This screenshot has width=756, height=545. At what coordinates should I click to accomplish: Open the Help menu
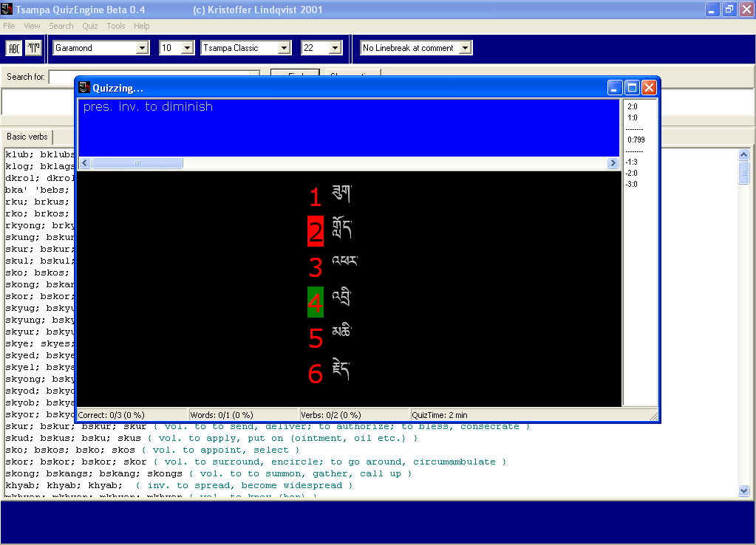[141, 26]
